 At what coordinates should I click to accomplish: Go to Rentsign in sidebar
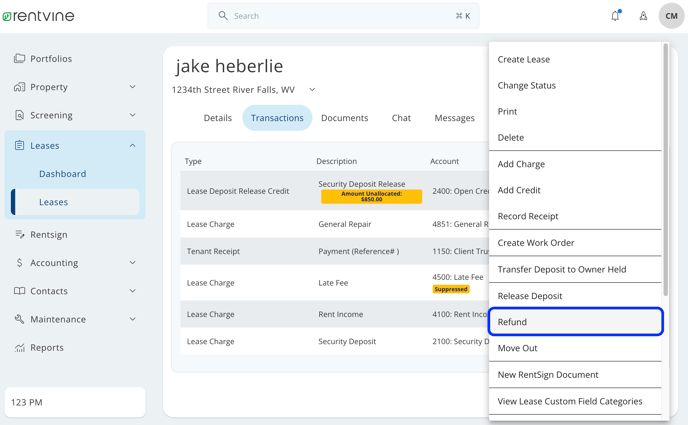click(48, 235)
